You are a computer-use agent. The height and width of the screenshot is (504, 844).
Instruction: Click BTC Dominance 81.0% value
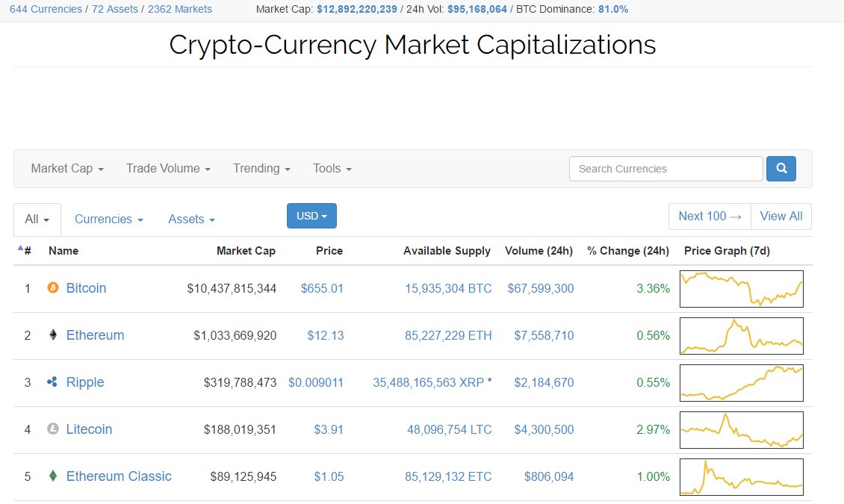pos(613,9)
